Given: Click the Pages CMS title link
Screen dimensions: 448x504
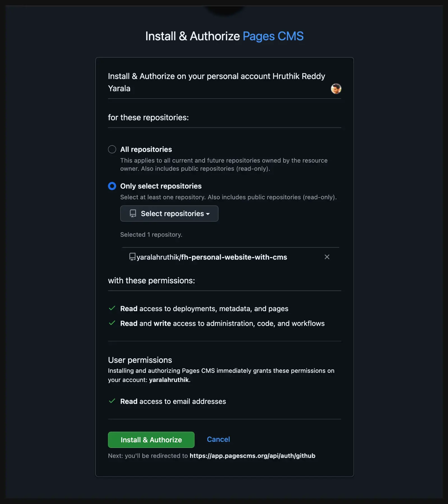Looking at the screenshot, I should (273, 36).
